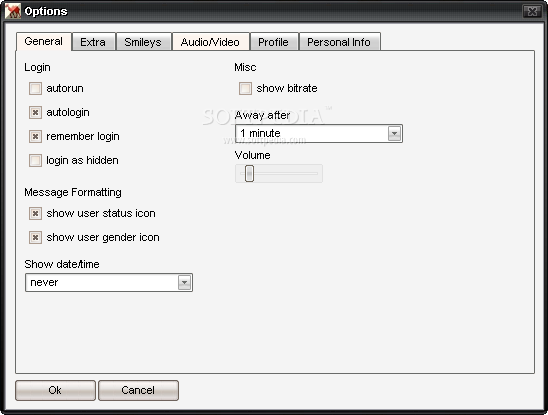The image size is (548, 415).
Task: Expand the Show date/time dropdown arrow
Action: click(184, 282)
